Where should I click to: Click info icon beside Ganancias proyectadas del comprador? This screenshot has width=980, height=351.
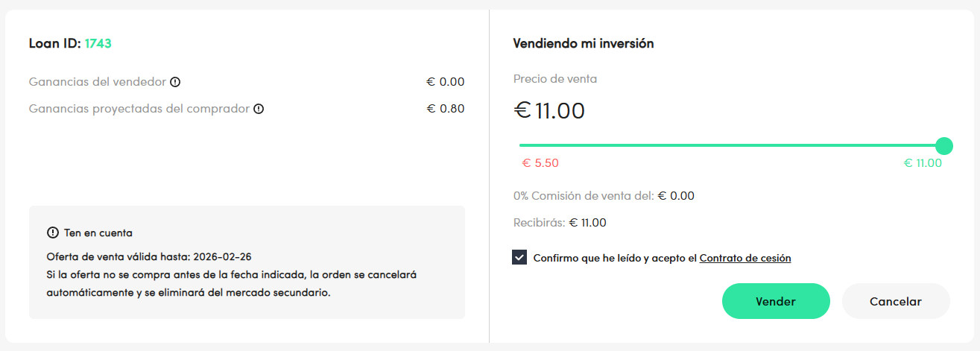(x=259, y=109)
